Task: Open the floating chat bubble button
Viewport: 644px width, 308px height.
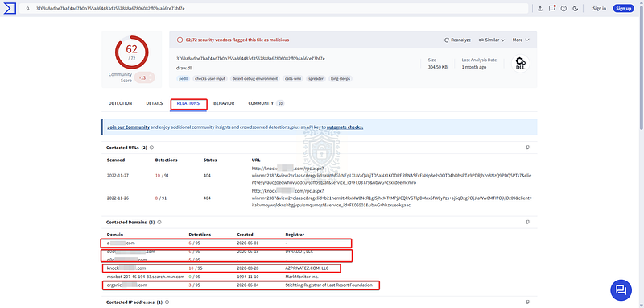Action: pos(621,290)
